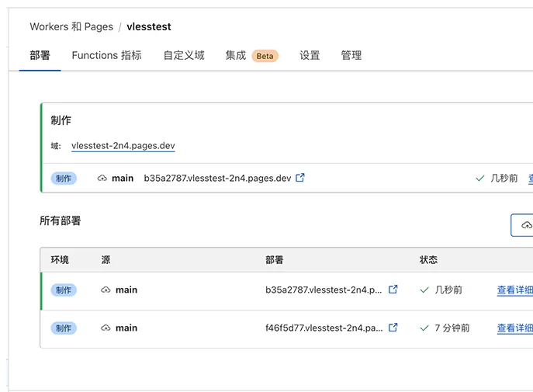Open external link icon in b35a2787 table row
Screen dimensions: 533x392
[x=393, y=290]
